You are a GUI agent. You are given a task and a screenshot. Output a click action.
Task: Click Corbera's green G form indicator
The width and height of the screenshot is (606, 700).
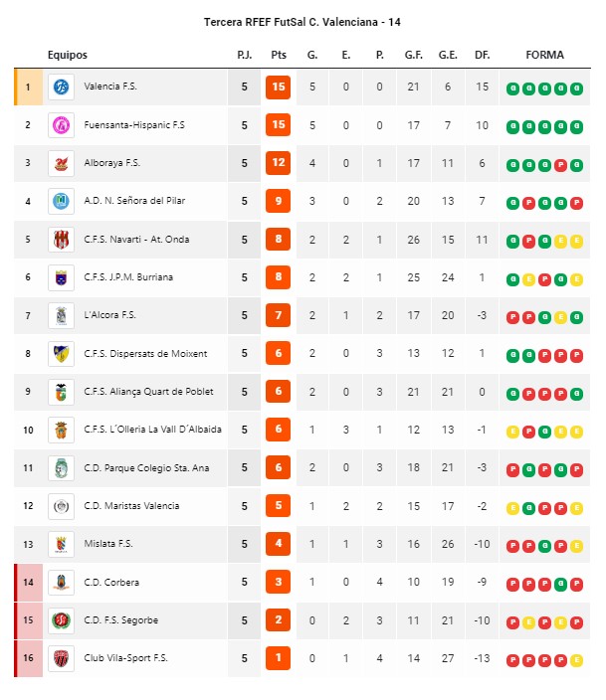tap(560, 584)
